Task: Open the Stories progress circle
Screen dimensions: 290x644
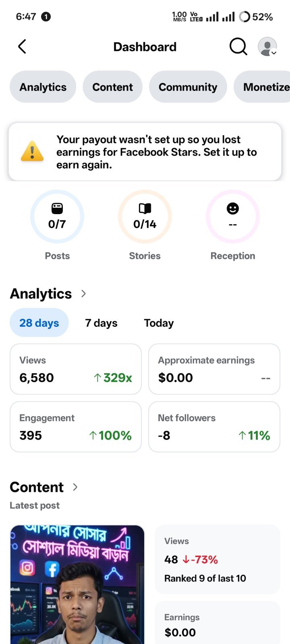Action: pos(145,217)
